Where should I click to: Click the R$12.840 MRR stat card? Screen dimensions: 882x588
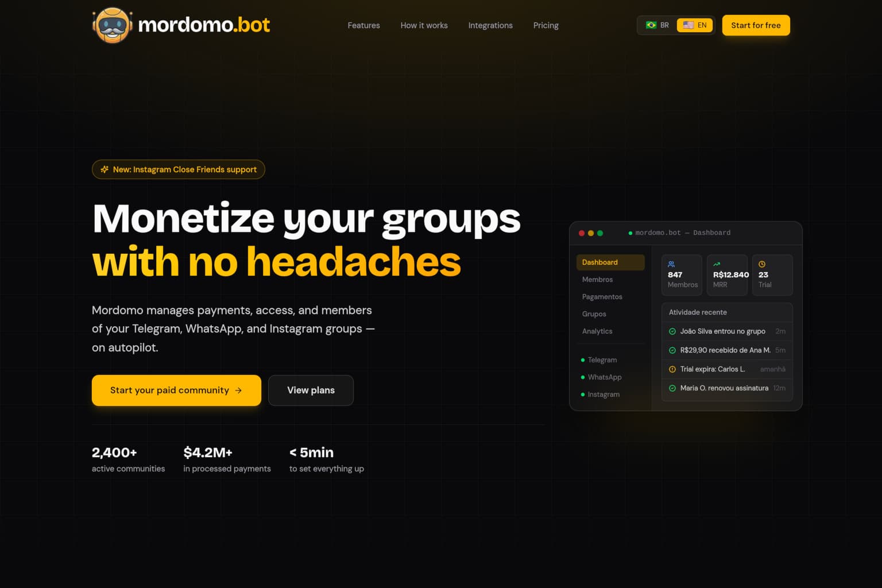tap(727, 275)
